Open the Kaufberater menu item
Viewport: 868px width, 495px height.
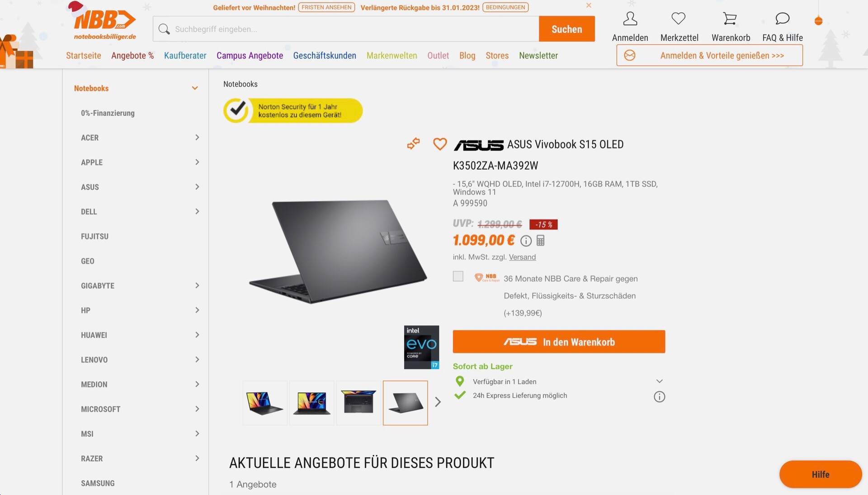pyautogui.click(x=185, y=56)
